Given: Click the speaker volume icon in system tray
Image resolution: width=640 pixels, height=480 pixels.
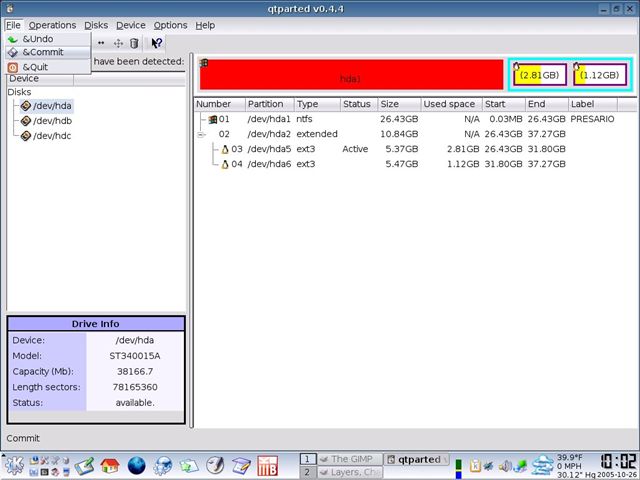Looking at the screenshot, I should point(505,466).
